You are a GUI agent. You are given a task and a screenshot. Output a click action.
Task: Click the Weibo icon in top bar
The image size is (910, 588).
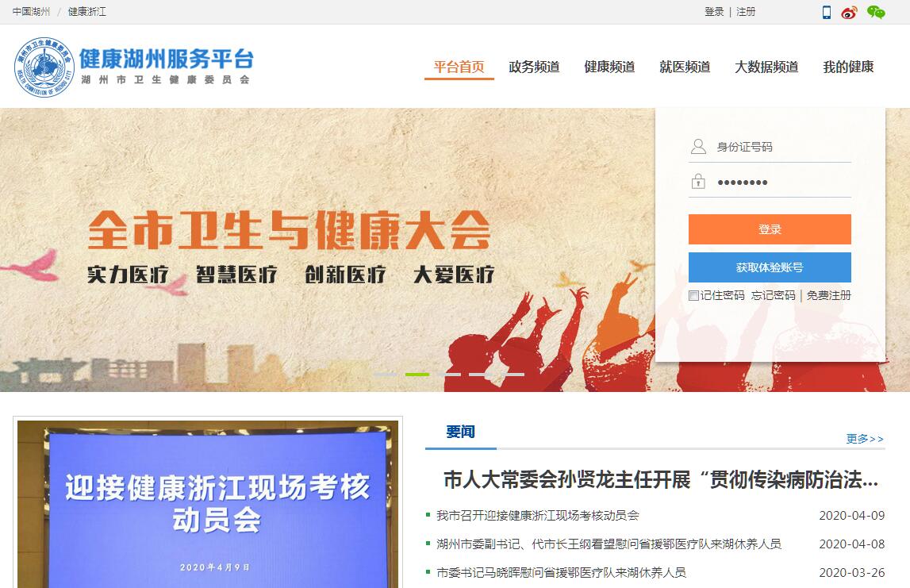click(x=849, y=12)
